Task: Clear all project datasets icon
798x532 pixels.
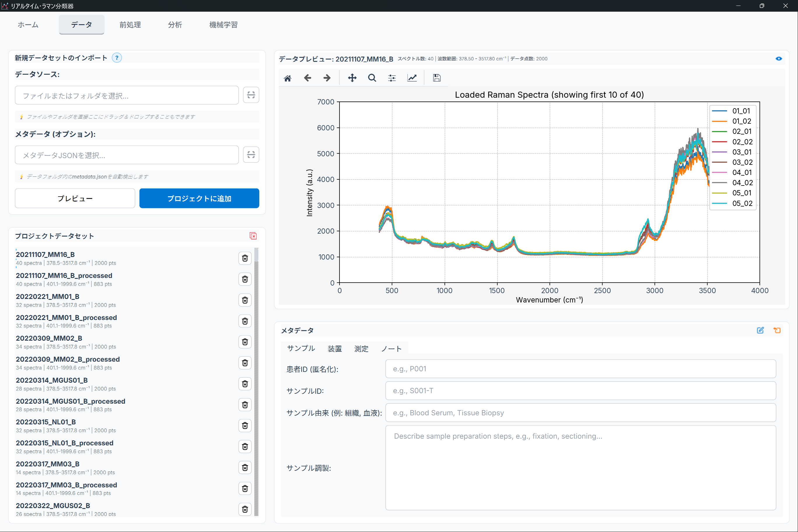Action: point(253,236)
